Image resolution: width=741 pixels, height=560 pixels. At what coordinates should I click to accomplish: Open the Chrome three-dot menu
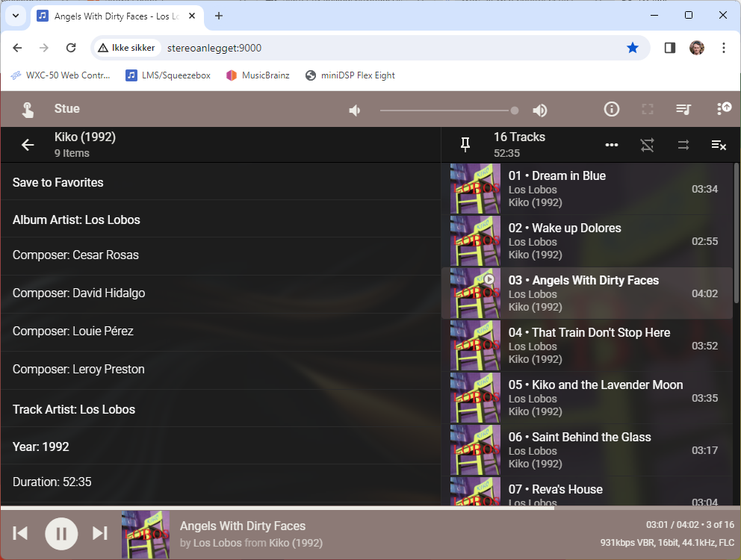point(724,48)
